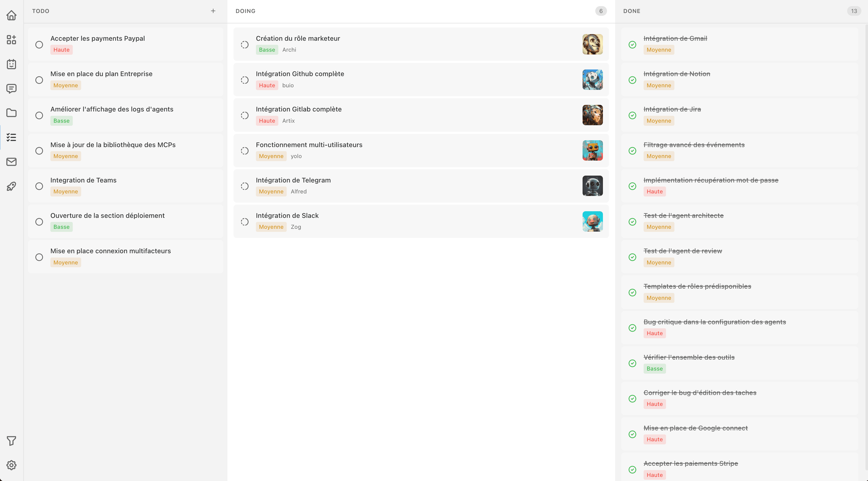Select the task list sidebar icon
868x481 pixels.
11,137
